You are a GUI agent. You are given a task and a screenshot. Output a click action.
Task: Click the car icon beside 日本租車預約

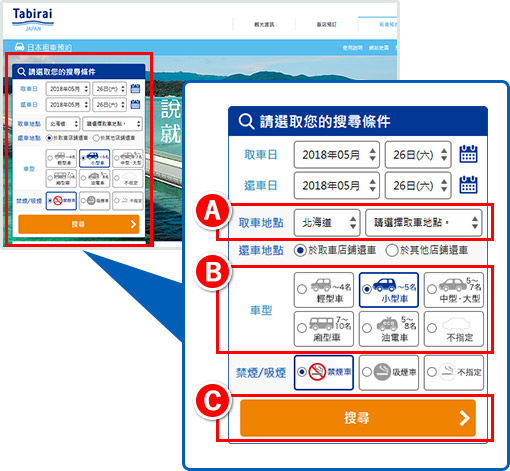coord(19,47)
